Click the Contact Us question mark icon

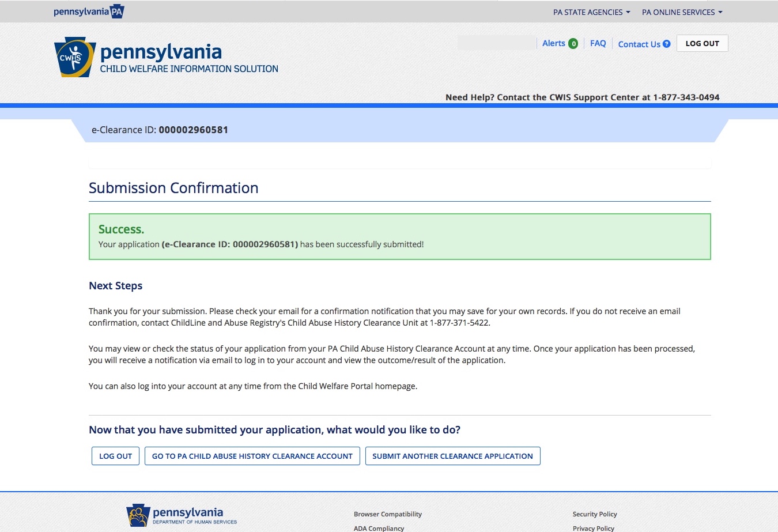point(667,44)
